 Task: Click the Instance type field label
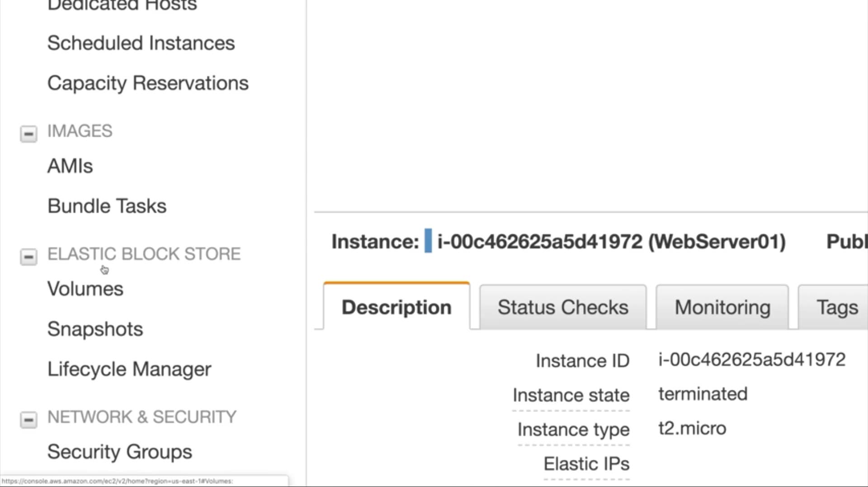573,430
